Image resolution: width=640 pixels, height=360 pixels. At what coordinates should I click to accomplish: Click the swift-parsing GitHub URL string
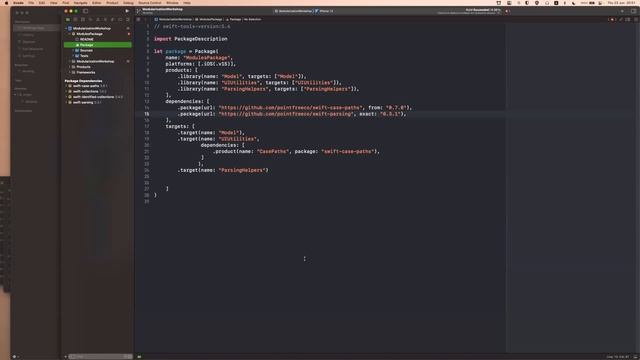click(286, 114)
